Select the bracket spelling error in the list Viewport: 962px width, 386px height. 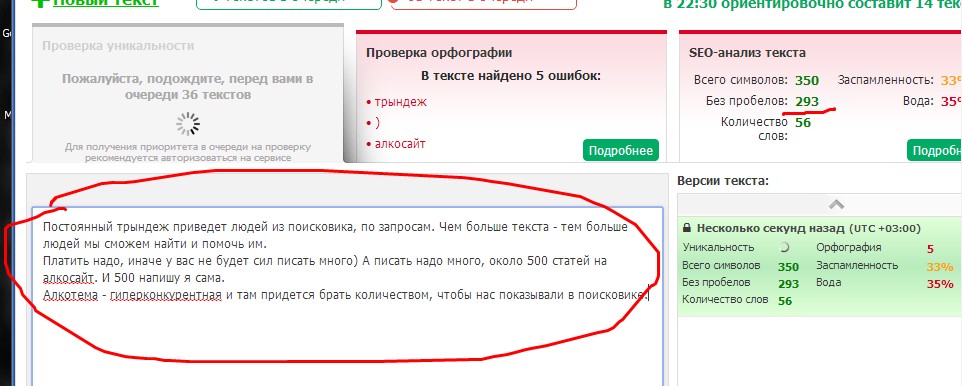(377, 123)
